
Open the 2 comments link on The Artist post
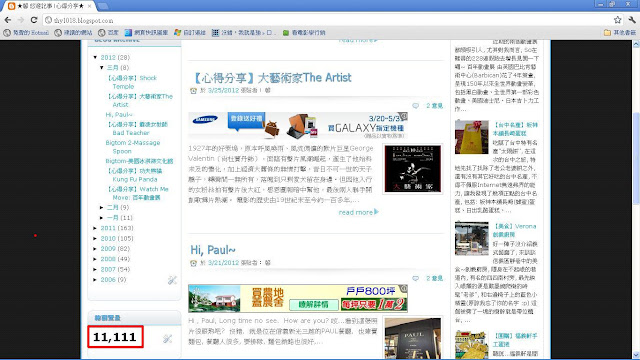pyautogui.click(x=434, y=106)
